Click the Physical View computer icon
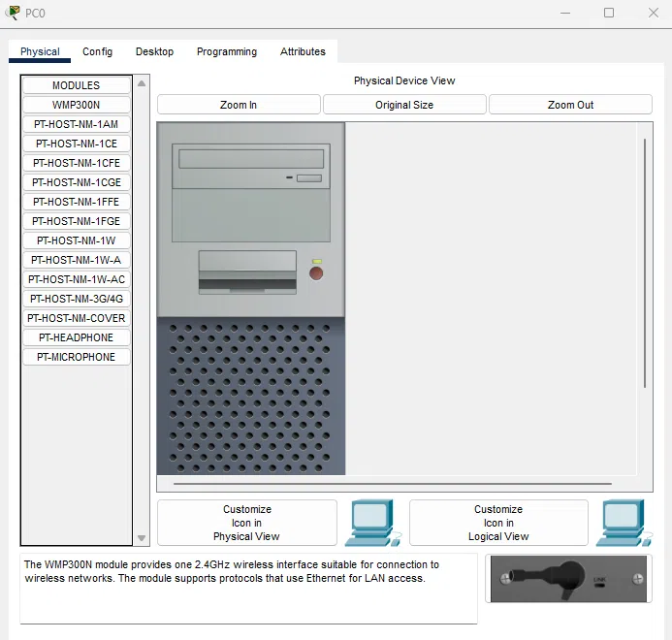The width and height of the screenshot is (672, 640). [369, 523]
